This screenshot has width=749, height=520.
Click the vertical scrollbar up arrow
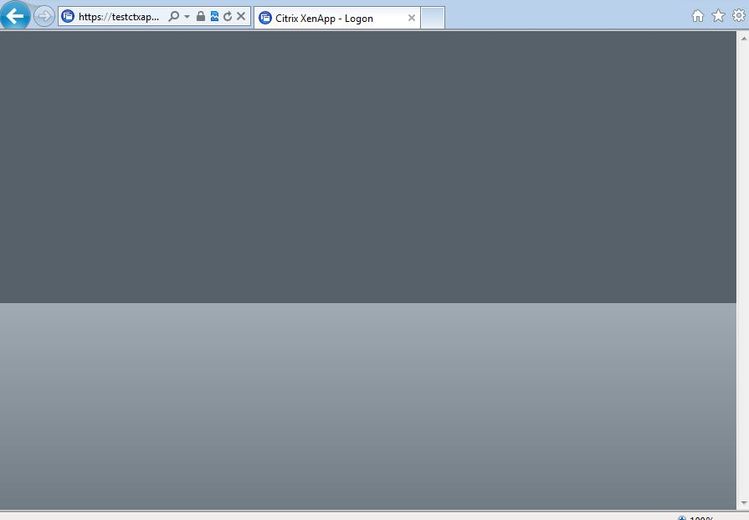pyautogui.click(x=743, y=38)
